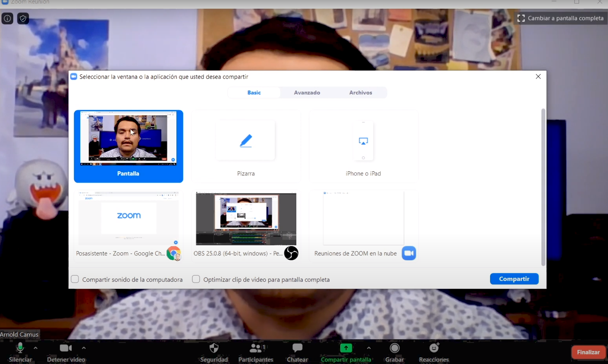Start recording with the Grabar icon
608x364 pixels.
[394, 348]
